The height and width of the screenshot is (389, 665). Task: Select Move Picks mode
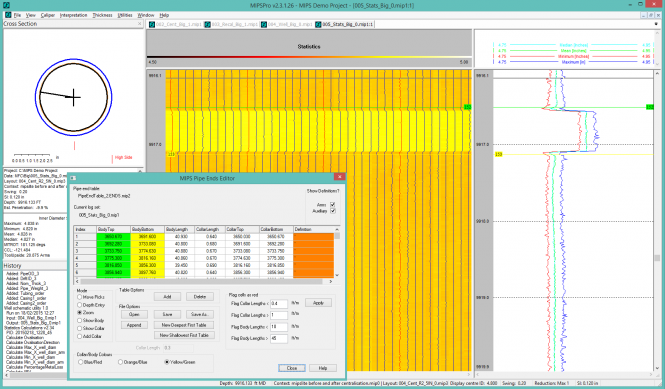(79, 297)
